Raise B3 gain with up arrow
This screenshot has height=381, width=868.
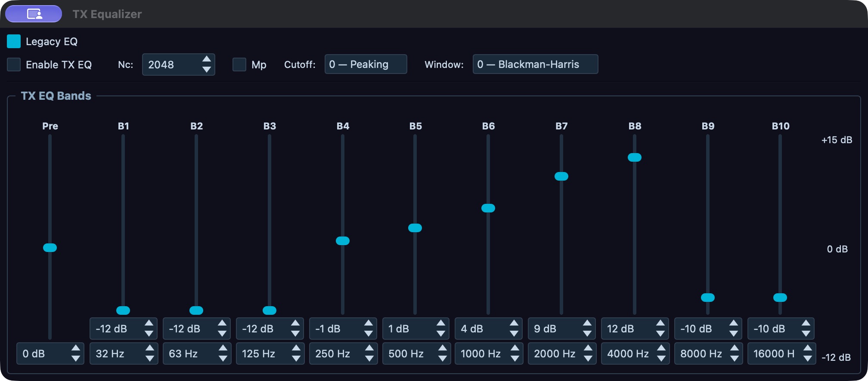pos(295,323)
